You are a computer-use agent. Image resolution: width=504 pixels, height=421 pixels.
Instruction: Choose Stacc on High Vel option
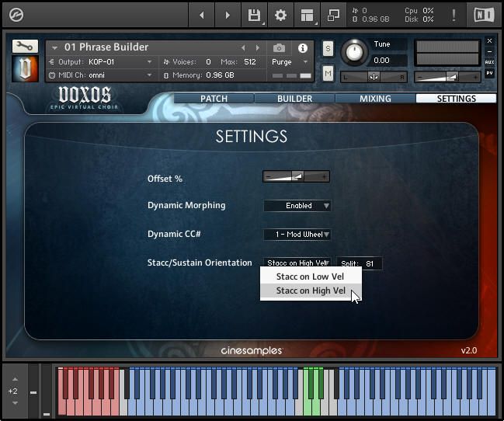click(x=311, y=291)
